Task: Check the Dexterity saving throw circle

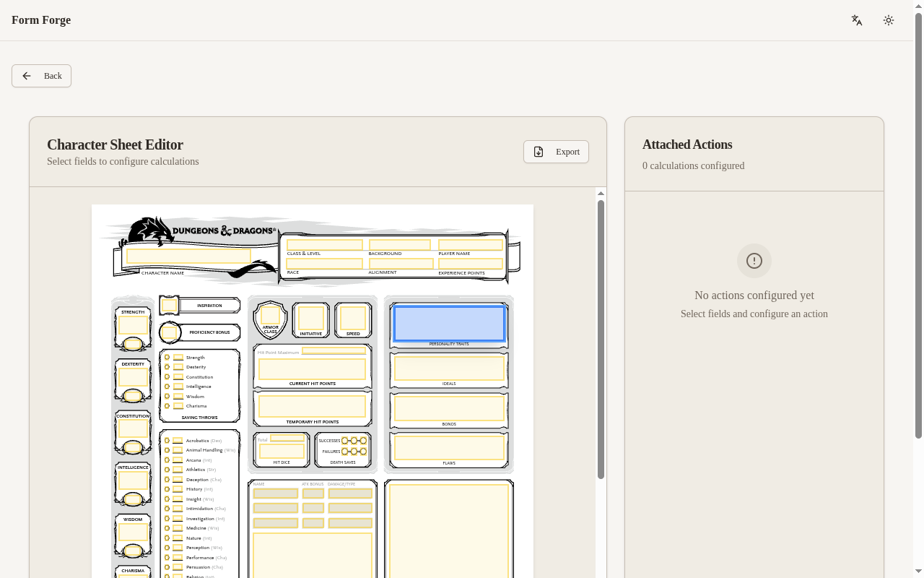Action: [x=167, y=367]
